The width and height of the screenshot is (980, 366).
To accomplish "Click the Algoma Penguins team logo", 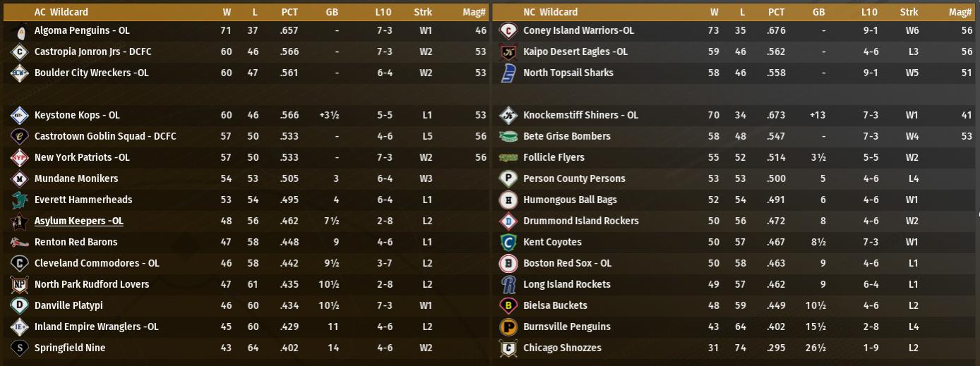I will tap(20, 31).
